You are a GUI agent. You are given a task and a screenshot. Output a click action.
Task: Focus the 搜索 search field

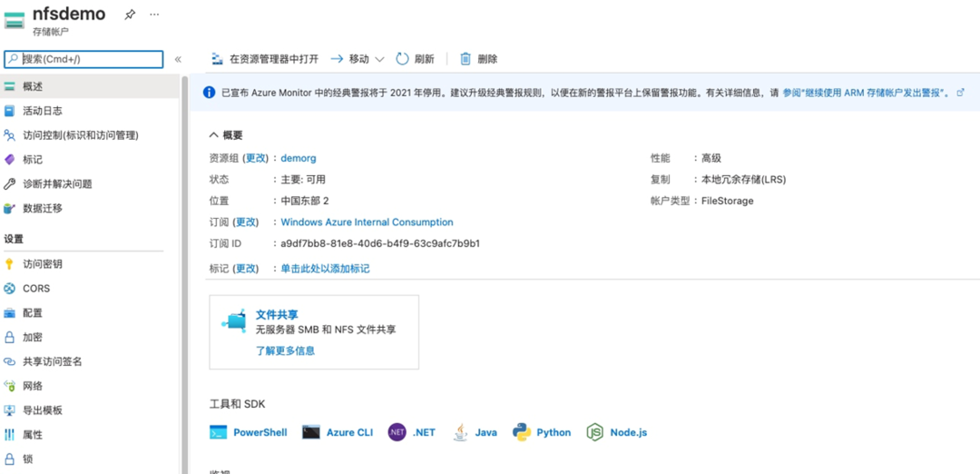83,59
